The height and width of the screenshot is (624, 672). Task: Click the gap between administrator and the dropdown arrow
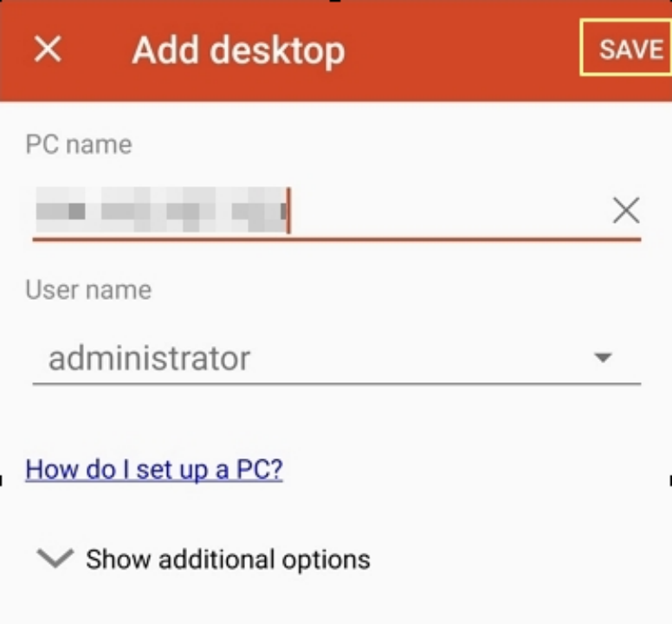[x=420, y=359]
